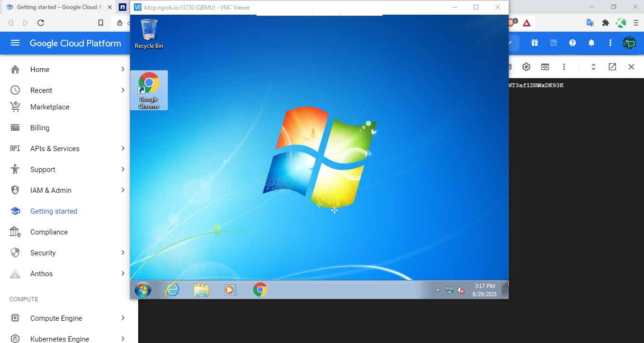Expand the Compute Engine submenu chevron
This screenshot has width=644, height=343.
click(123, 318)
